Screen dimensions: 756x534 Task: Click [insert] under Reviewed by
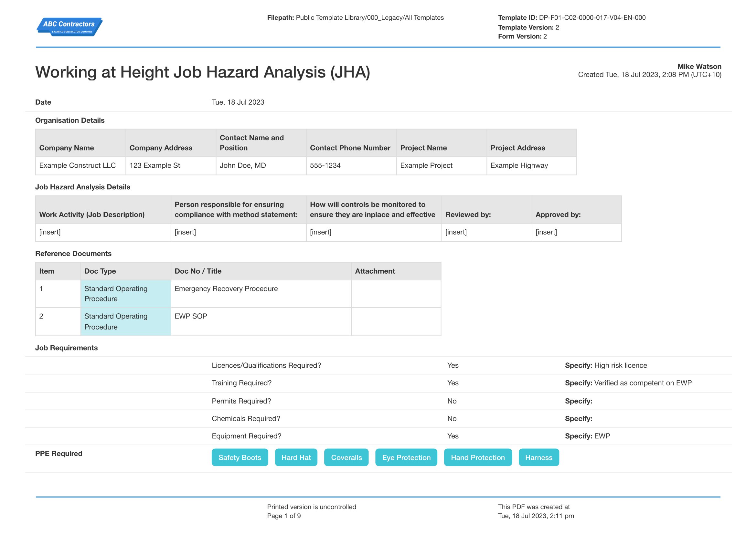tap(486, 232)
